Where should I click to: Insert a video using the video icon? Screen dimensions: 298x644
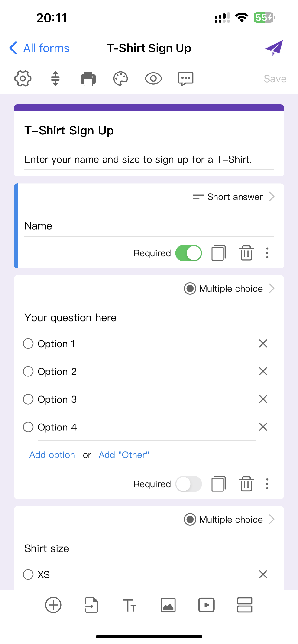click(x=206, y=605)
